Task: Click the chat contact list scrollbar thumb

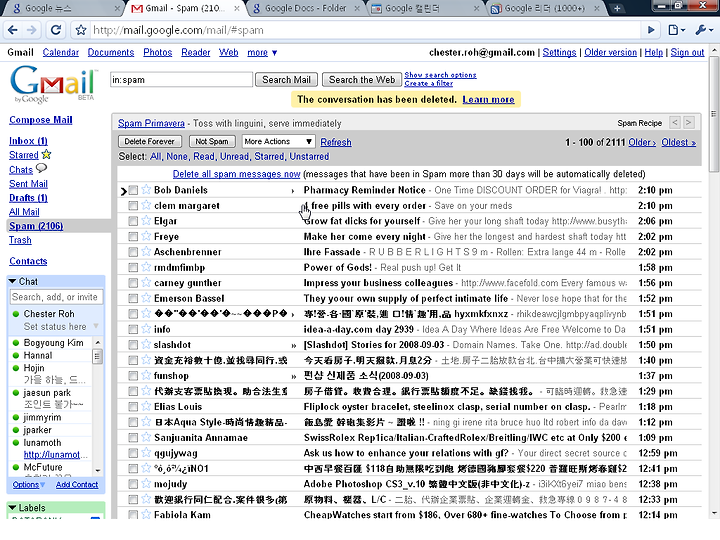Action: tap(97, 357)
